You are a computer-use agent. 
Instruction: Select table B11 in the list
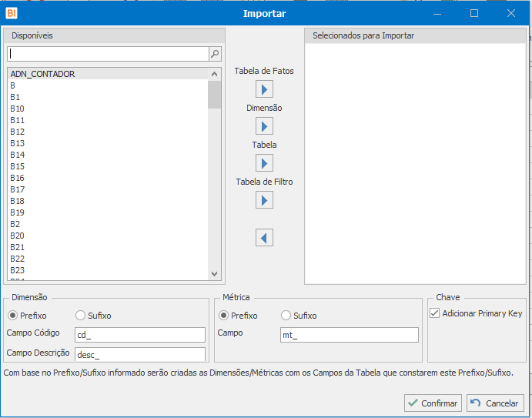pos(108,120)
